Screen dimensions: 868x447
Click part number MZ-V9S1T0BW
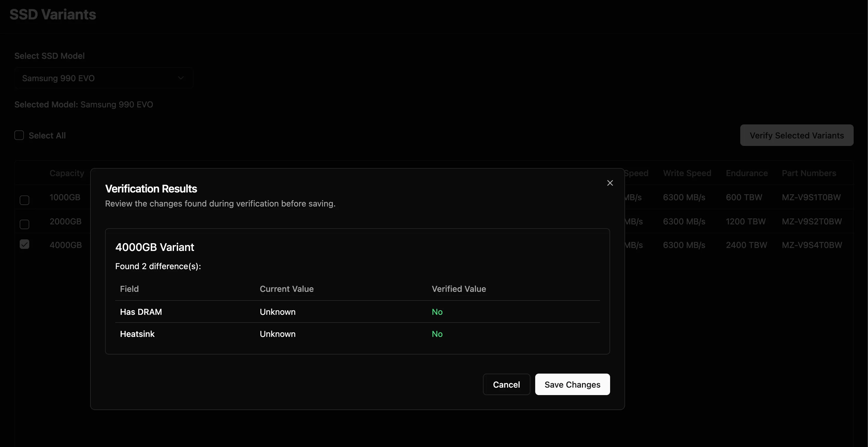tap(811, 198)
